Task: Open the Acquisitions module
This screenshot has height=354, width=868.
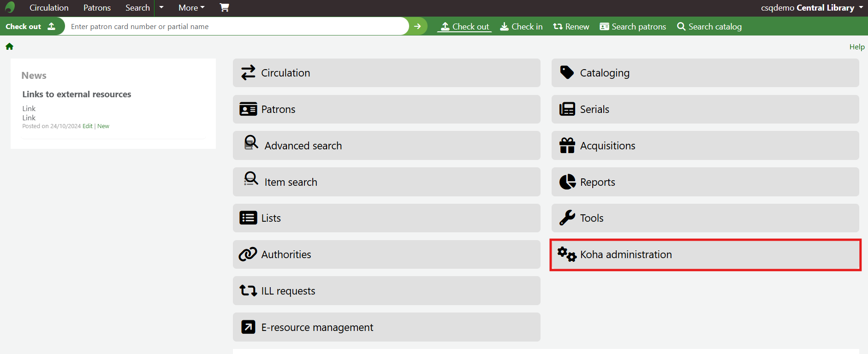Action: tap(705, 146)
